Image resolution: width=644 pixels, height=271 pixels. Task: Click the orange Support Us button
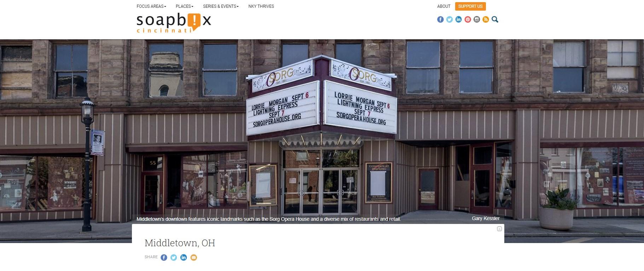[470, 6]
